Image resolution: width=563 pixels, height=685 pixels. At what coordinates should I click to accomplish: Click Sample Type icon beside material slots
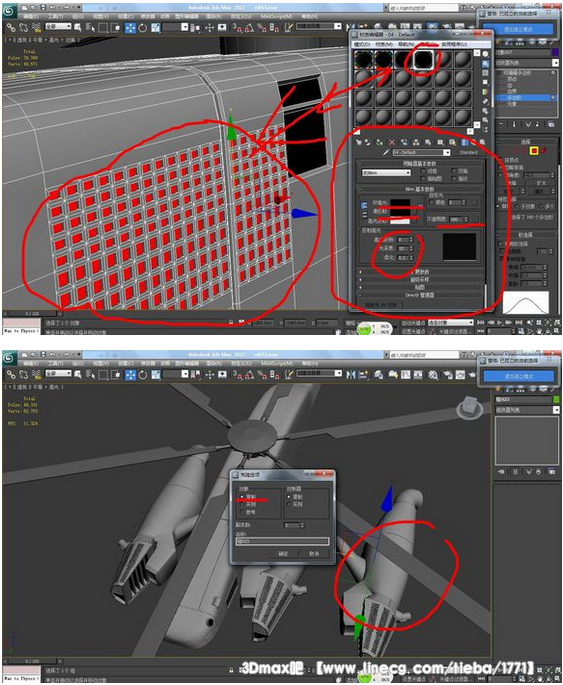pos(485,54)
